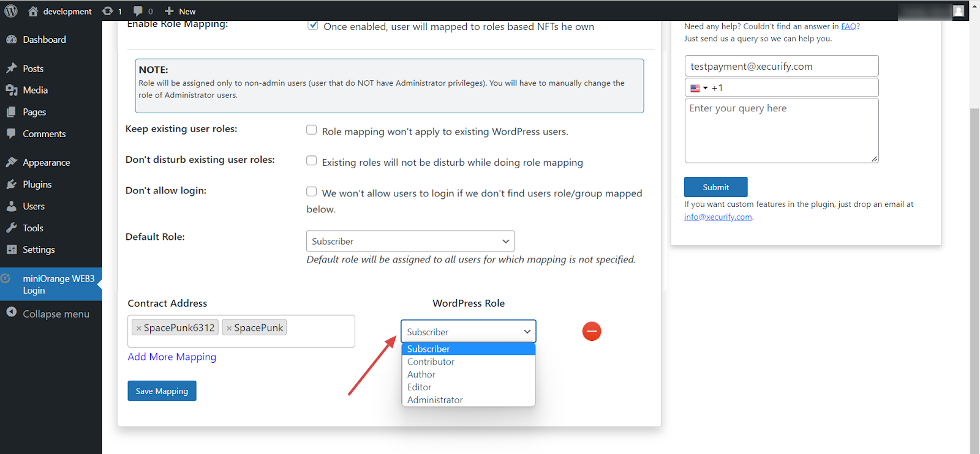Click the support email input field
Viewport: 980px width, 454px height.
point(782,66)
